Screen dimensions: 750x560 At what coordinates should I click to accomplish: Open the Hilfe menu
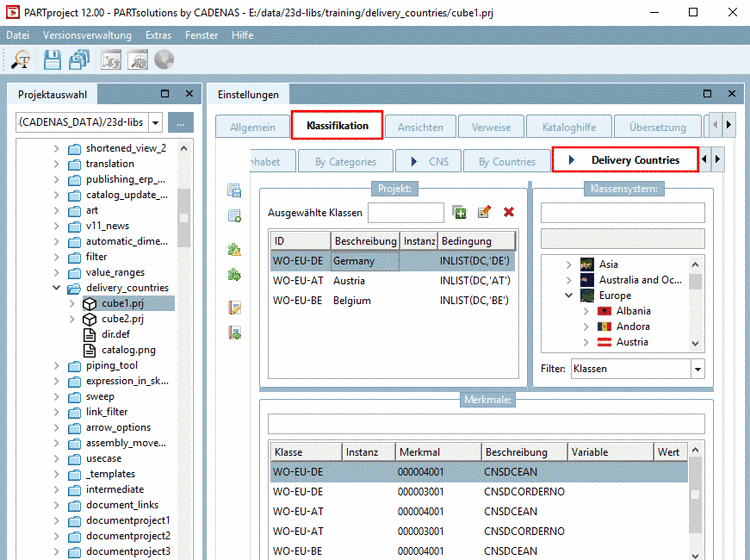(243, 35)
